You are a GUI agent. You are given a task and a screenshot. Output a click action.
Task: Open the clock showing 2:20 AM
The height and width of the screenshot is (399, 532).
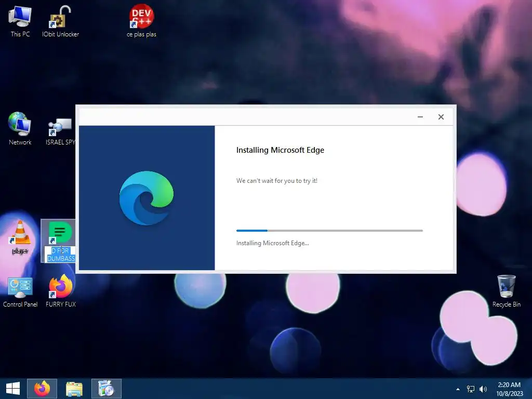point(509,389)
